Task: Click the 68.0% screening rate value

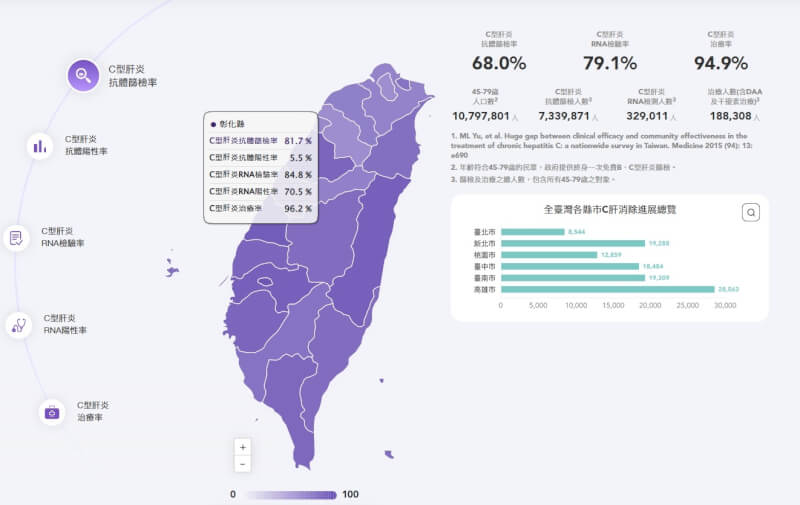Action: (499, 63)
